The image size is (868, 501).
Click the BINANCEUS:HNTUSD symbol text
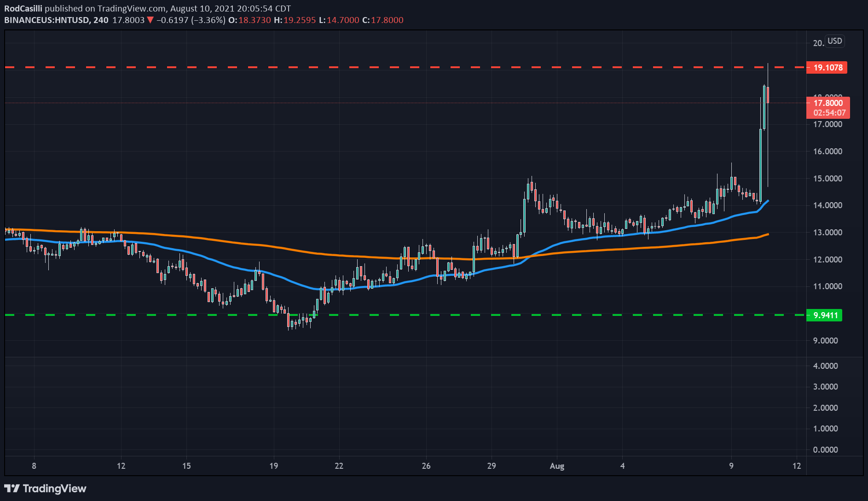(x=47, y=20)
